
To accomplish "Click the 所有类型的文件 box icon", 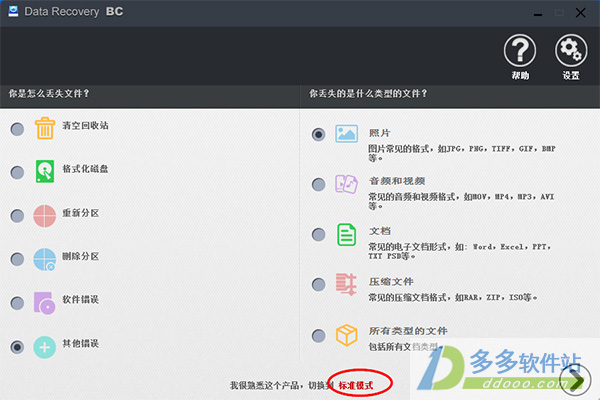I will point(346,335).
